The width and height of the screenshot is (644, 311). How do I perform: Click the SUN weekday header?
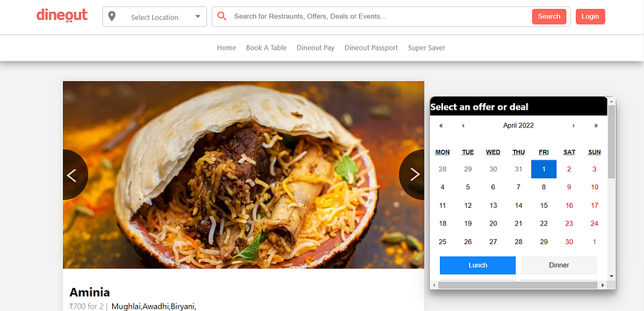(594, 152)
